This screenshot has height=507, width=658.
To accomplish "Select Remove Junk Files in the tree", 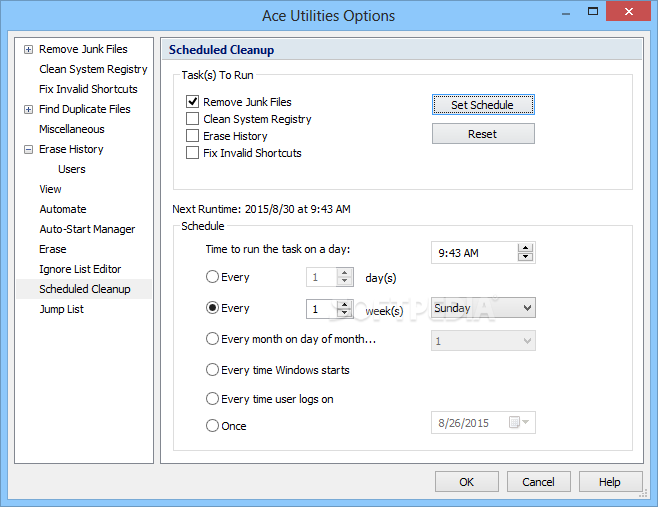I will 83,49.
